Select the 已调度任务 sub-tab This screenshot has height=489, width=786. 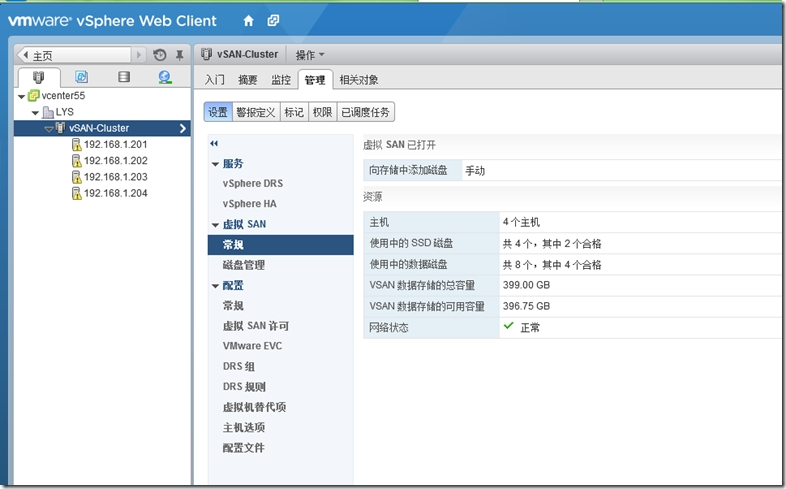point(365,112)
